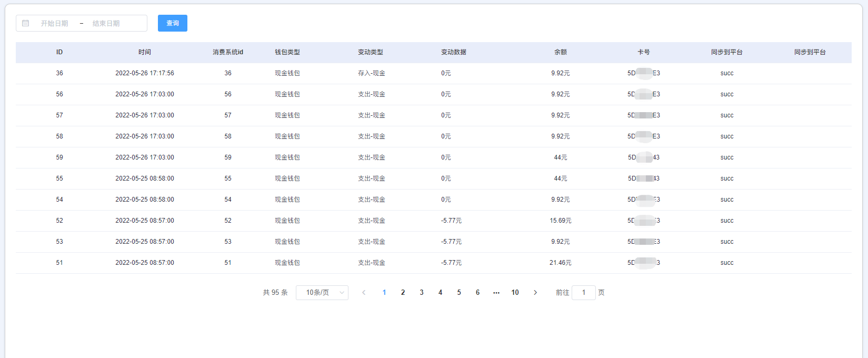The image size is (868, 358).
Task: Click the ID column header
Action: tap(59, 52)
